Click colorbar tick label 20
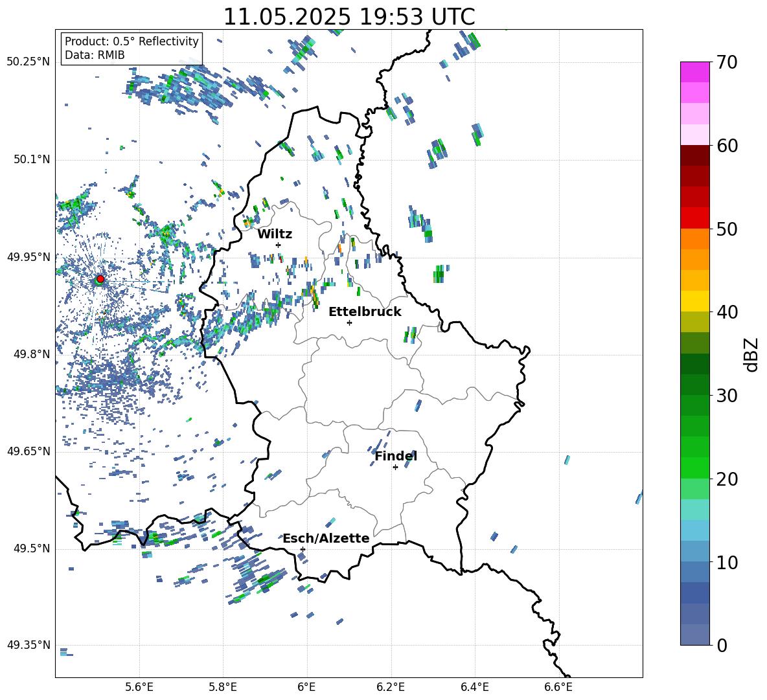Viewport: 767px width, 700px height. pos(727,479)
